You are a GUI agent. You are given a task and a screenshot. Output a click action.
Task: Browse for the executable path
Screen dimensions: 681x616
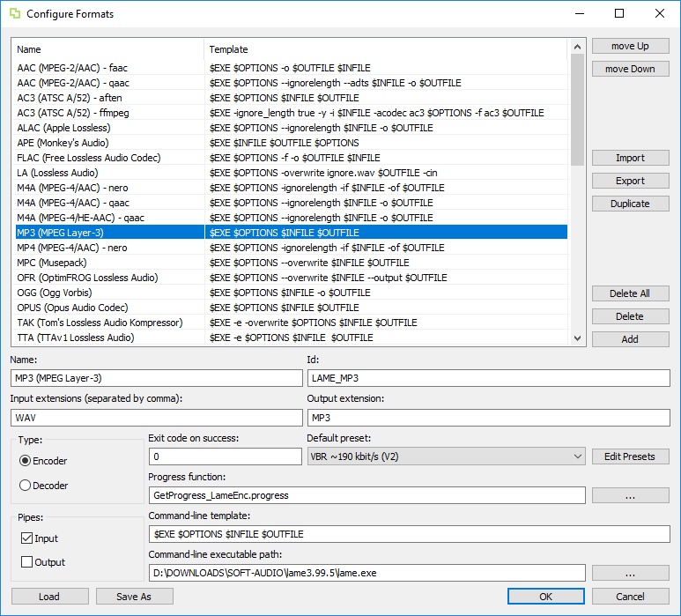(x=630, y=573)
